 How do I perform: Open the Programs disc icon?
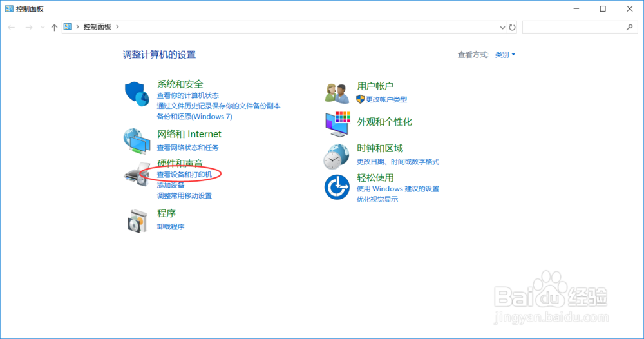tap(137, 221)
